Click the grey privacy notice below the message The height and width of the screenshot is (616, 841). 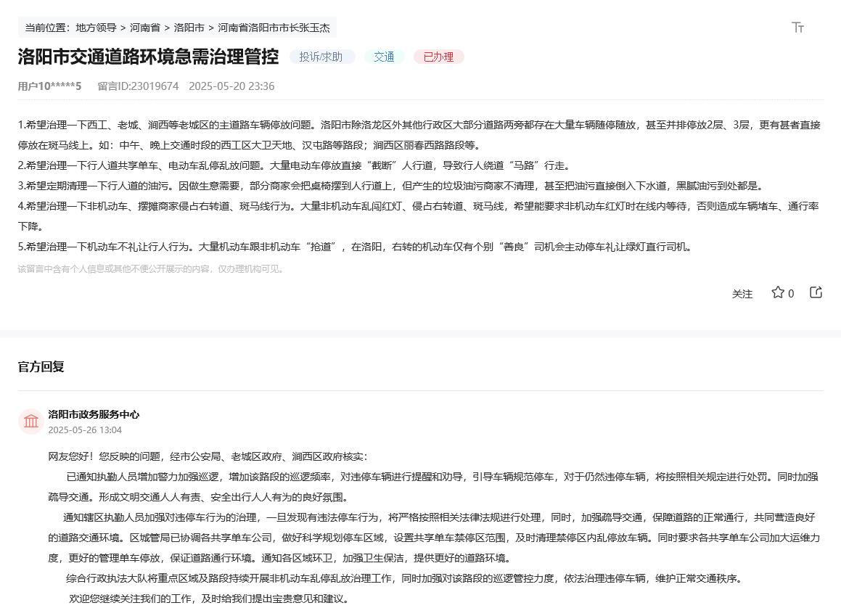point(151,269)
